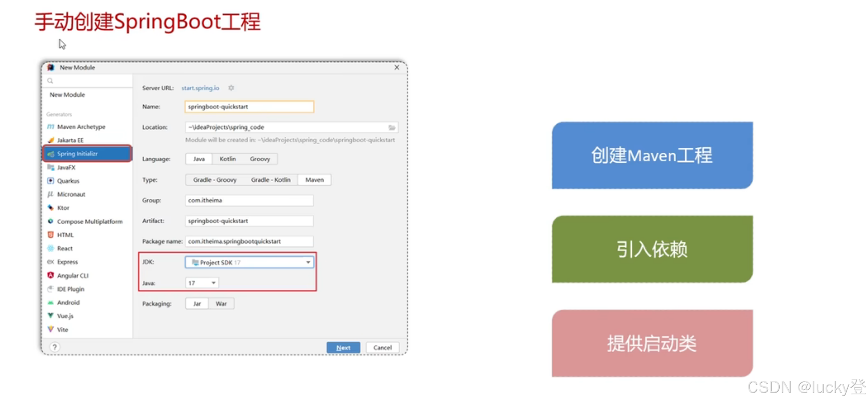Click the pink 提供启动类 box
868x402 pixels.
(x=652, y=343)
